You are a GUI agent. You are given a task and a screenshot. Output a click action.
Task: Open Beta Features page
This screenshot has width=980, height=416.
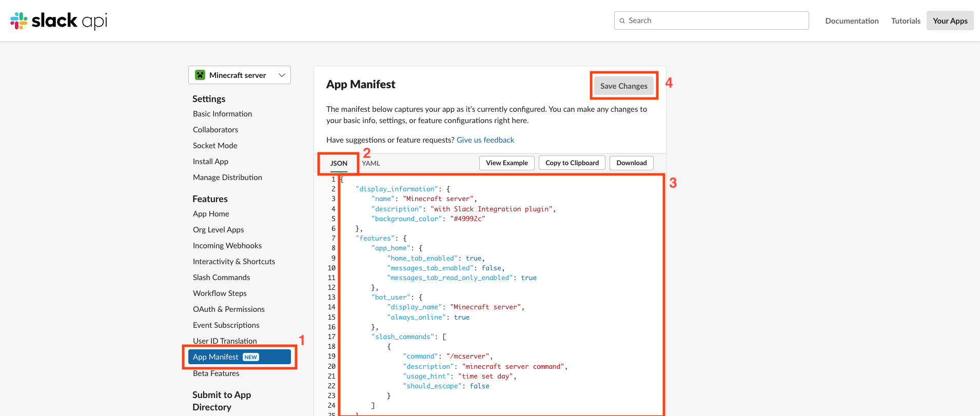coord(216,373)
